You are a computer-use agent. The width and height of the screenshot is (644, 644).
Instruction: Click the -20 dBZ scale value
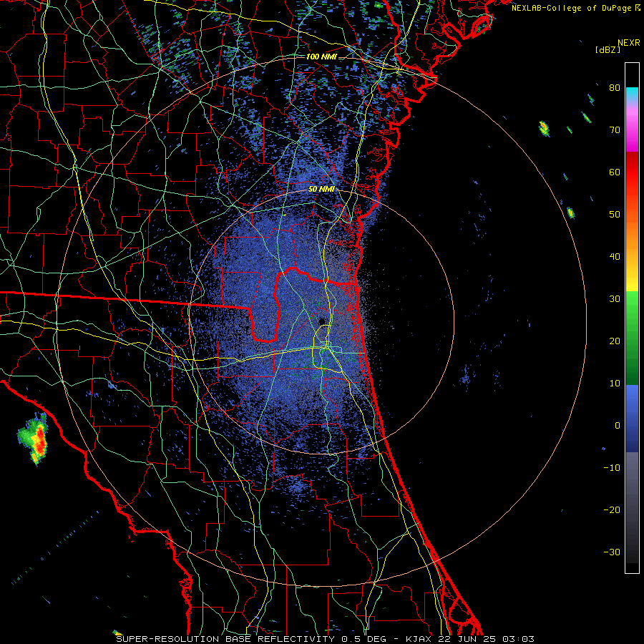pyautogui.click(x=612, y=509)
